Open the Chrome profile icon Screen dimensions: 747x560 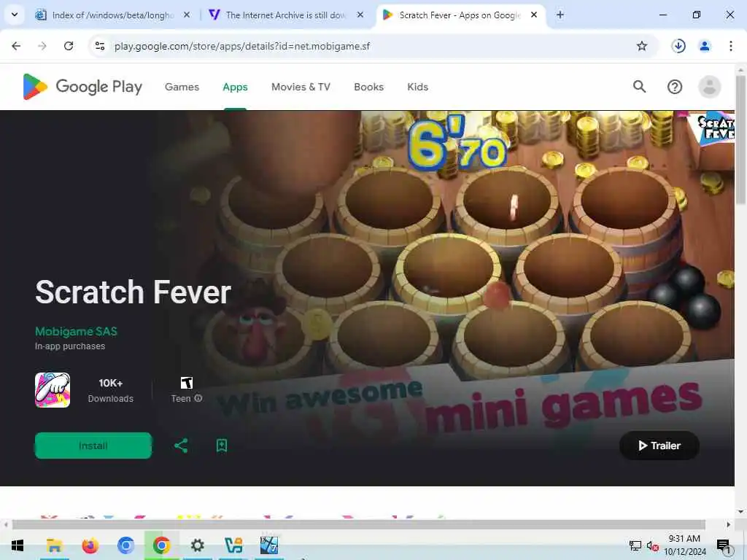click(705, 46)
